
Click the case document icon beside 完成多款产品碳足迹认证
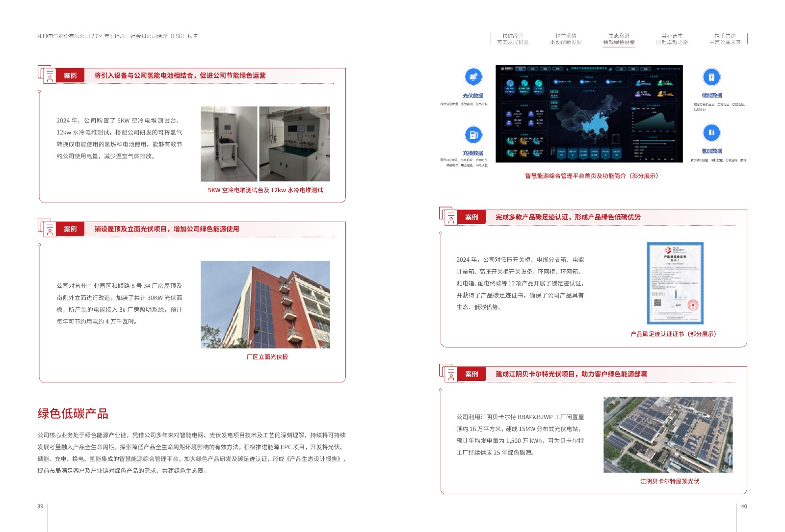pyautogui.click(x=449, y=217)
